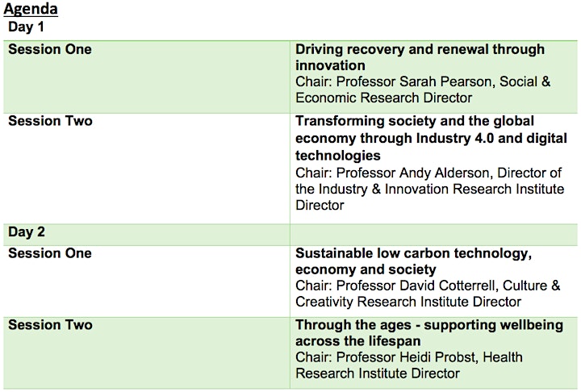Select the Day 1 label
Screen dimensions: 581x392
click(26, 27)
